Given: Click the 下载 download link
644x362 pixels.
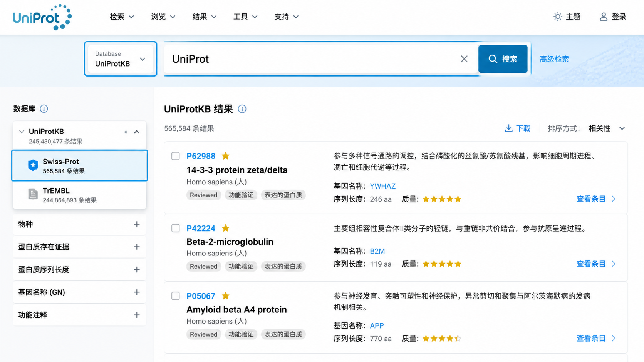Looking at the screenshot, I should tap(523, 128).
